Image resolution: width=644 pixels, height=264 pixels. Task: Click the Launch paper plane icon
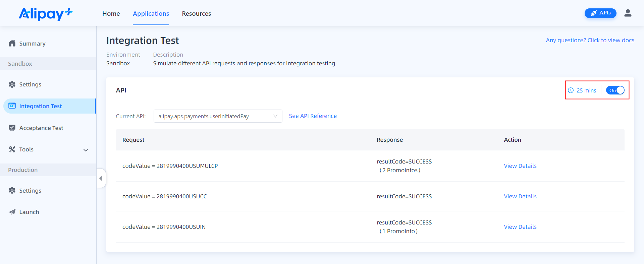[x=12, y=212]
